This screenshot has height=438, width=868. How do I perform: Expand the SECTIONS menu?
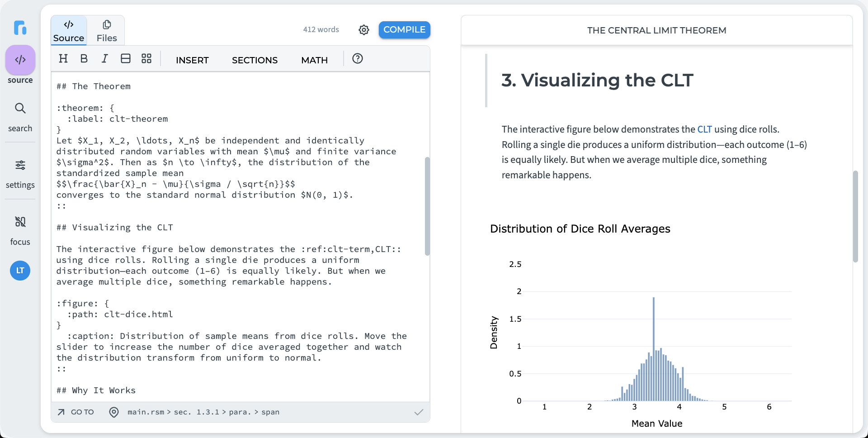(255, 60)
